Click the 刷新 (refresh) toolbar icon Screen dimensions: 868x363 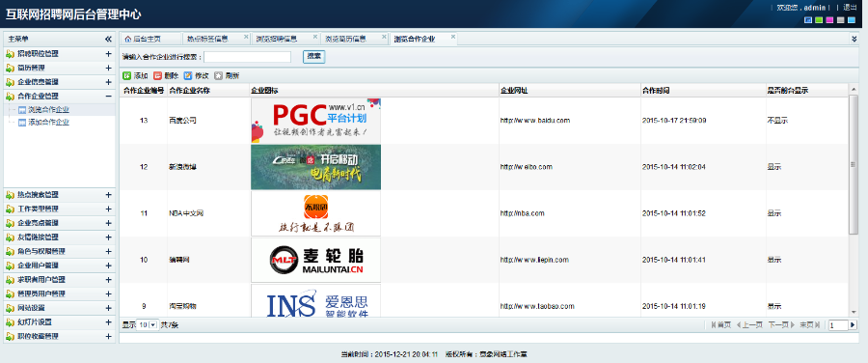pos(218,76)
